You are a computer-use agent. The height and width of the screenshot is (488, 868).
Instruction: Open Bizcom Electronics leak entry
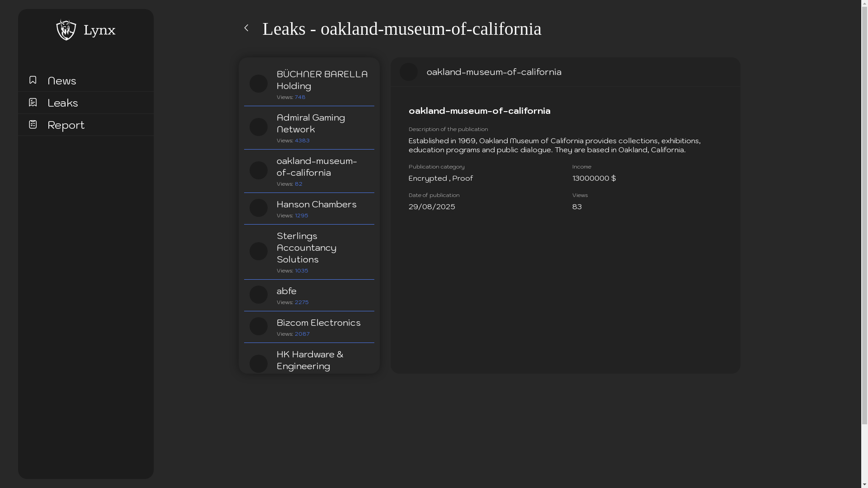(x=318, y=323)
